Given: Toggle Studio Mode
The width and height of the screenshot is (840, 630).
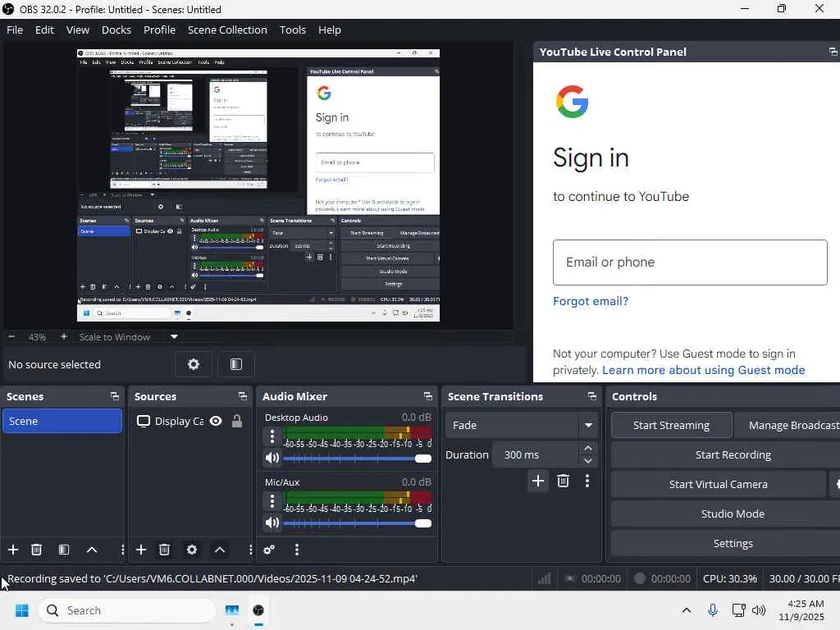Looking at the screenshot, I should point(733,514).
